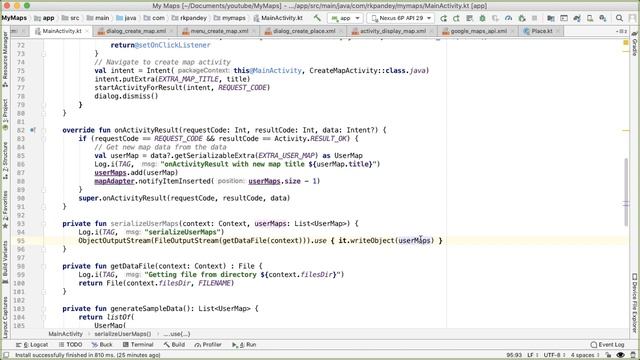The height and width of the screenshot is (360, 640).
Task: Toggle the Layout Captures tool window
Action: 5,318
